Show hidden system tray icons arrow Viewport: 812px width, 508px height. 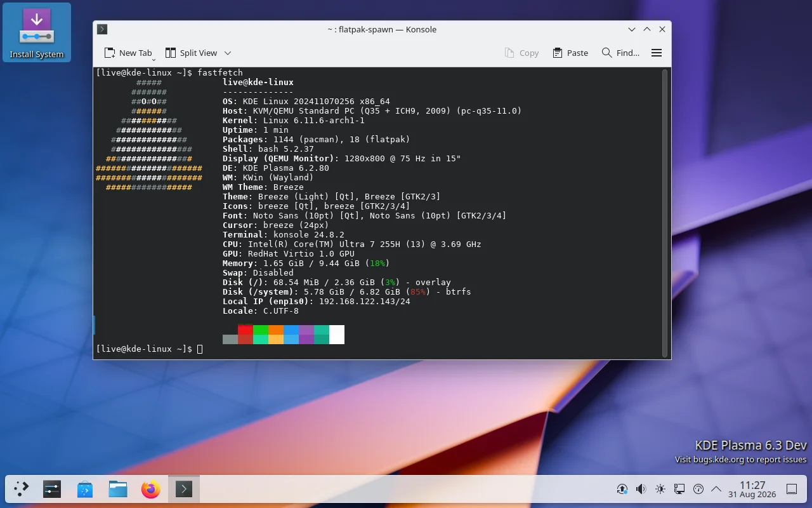(x=716, y=489)
